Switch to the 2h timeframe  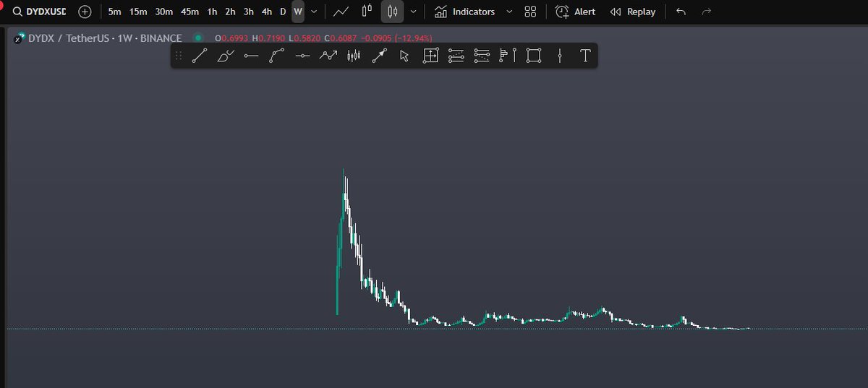click(x=230, y=12)
